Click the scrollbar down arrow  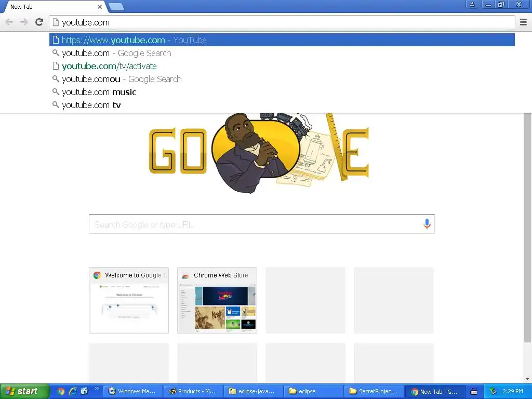[527, 379]
